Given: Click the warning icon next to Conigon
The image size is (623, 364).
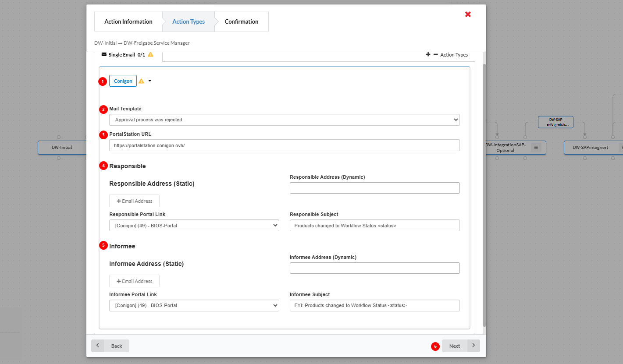Looking at the screenshot, I should click(x=141, y=81).
